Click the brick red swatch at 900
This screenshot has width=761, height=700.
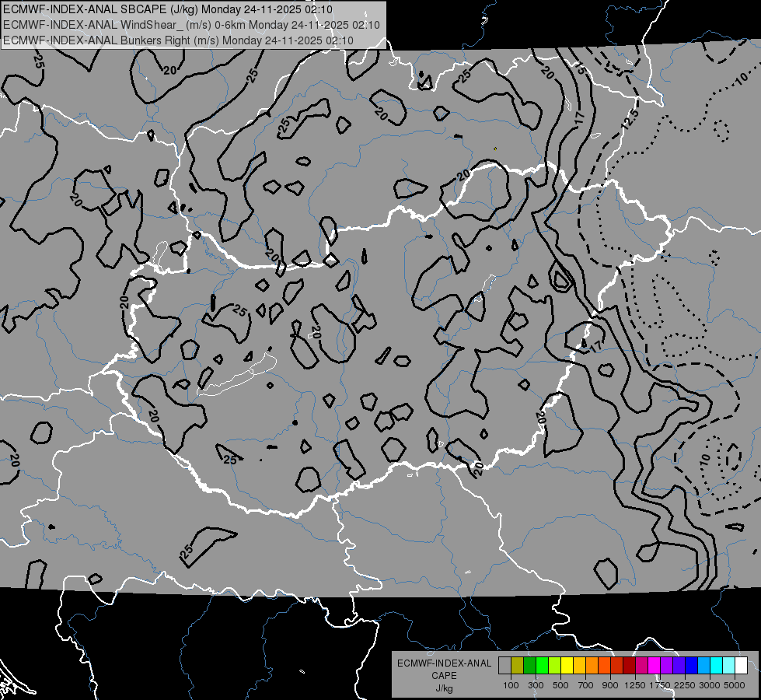617,665
